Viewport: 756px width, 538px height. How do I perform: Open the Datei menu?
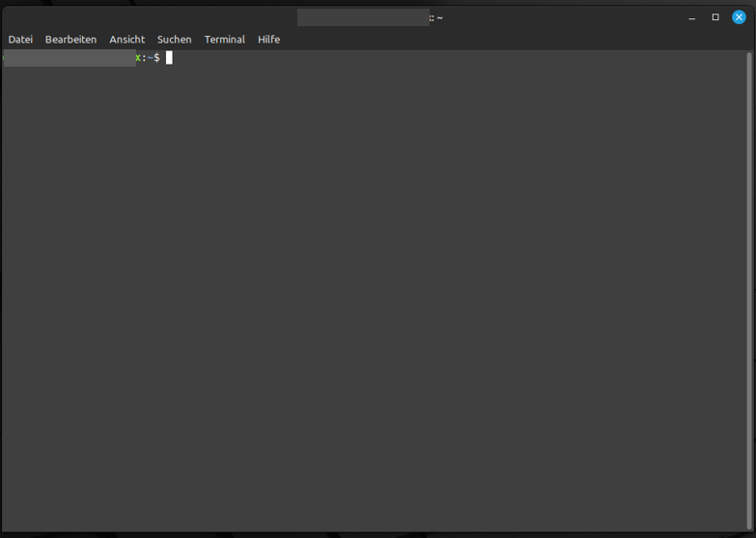[20, 40]
